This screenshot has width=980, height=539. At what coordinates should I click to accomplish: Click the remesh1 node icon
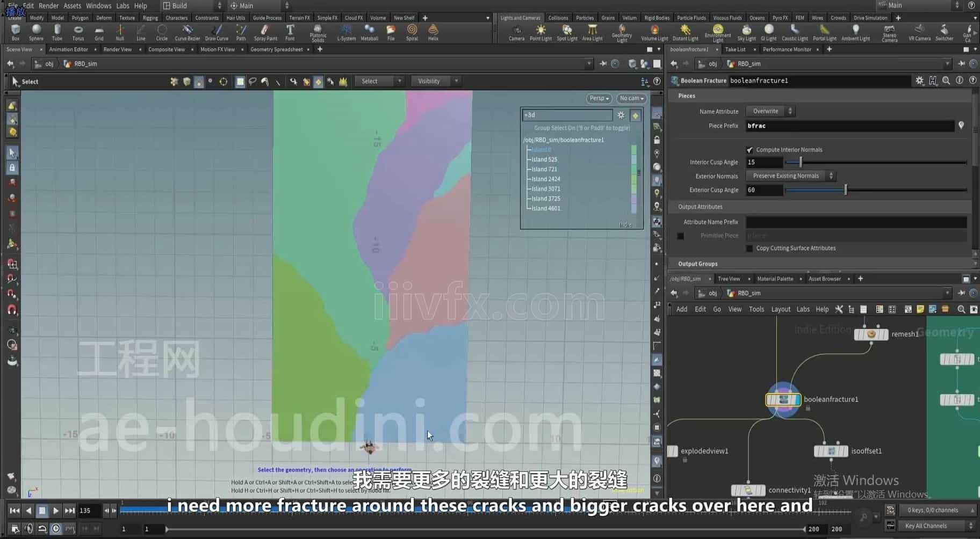click(x=871, y=334)
